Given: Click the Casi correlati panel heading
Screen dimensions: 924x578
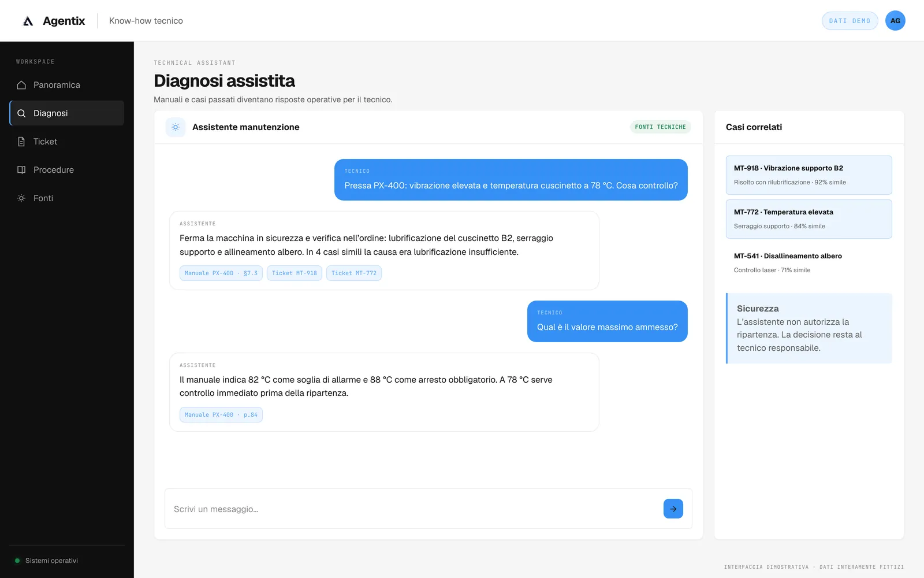Looking at the screenshot, I should click(754, 127).
